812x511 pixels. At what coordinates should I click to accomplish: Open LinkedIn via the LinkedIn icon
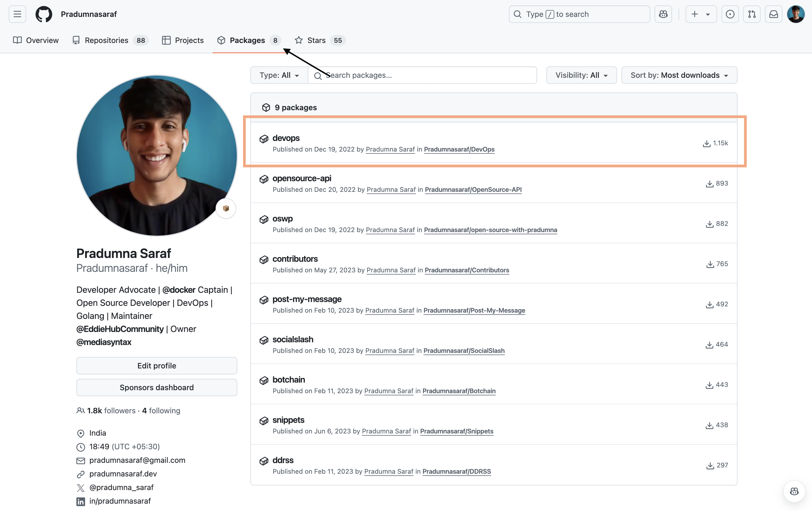[80, 501]
